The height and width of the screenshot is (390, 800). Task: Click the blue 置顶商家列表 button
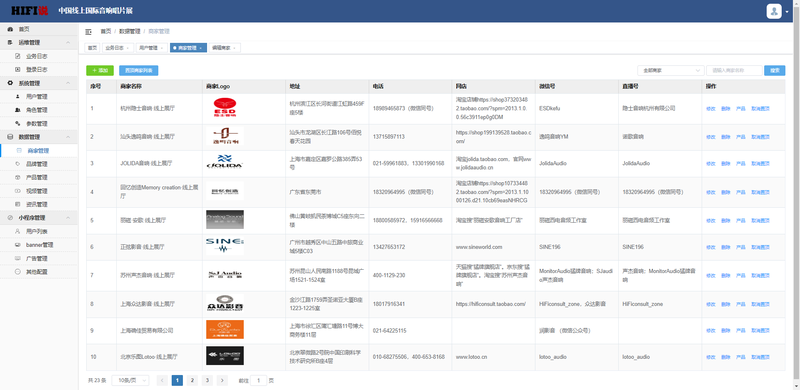(139, 70)
